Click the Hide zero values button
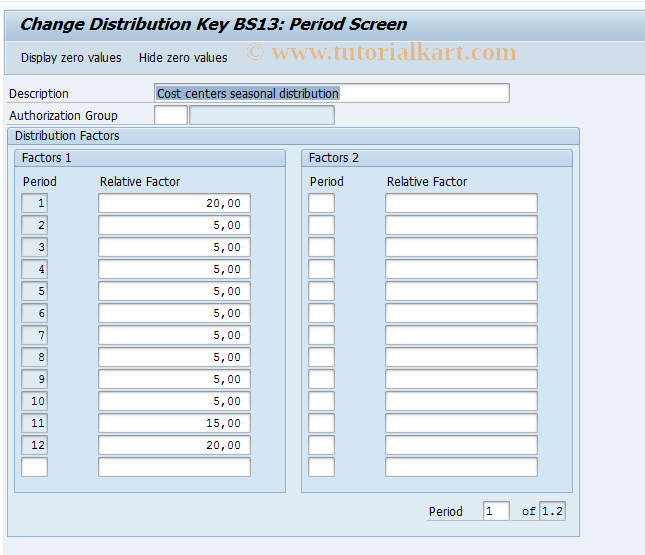The image size is (645, 555). pos(183,58)
